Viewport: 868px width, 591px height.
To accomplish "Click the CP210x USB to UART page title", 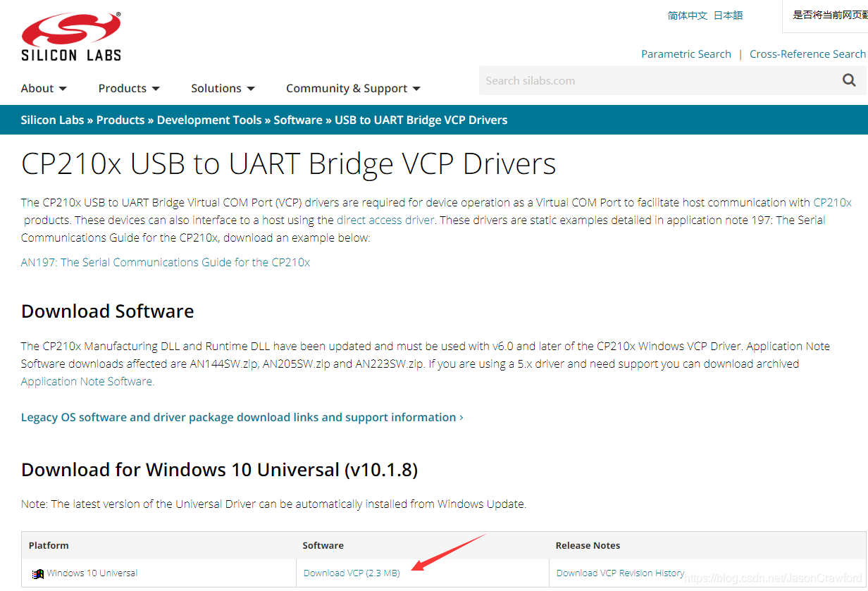I will (x=289, y=163).
